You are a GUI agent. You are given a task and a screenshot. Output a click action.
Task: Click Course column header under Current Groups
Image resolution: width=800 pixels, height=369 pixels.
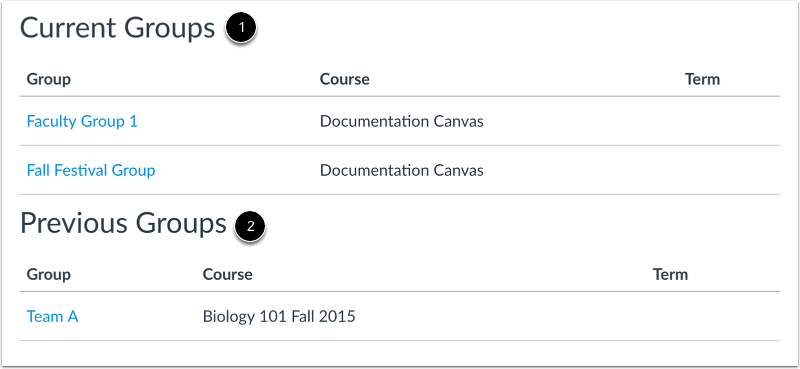pos(344,79)
